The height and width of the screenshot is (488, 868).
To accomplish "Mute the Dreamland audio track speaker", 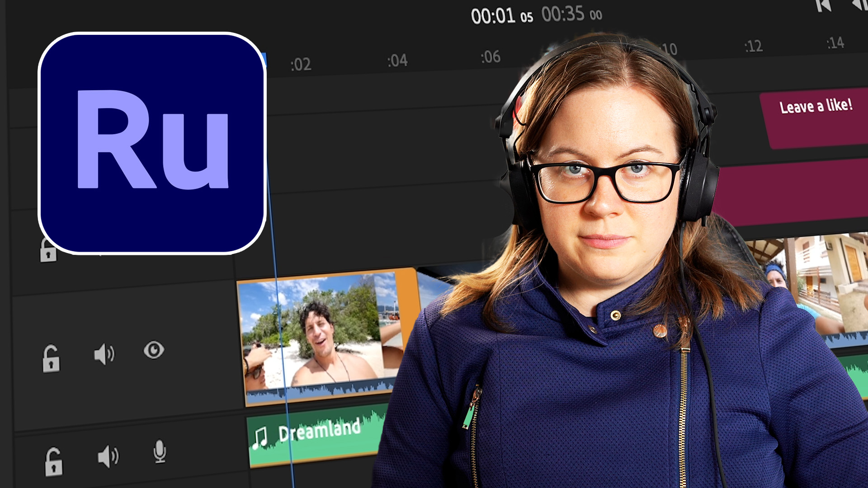I will [x=108, y=456].
